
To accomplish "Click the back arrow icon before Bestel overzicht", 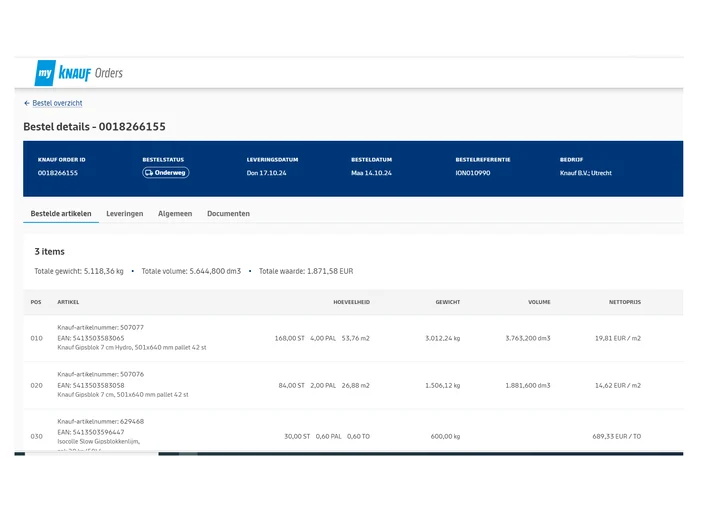I will [26, 103].
